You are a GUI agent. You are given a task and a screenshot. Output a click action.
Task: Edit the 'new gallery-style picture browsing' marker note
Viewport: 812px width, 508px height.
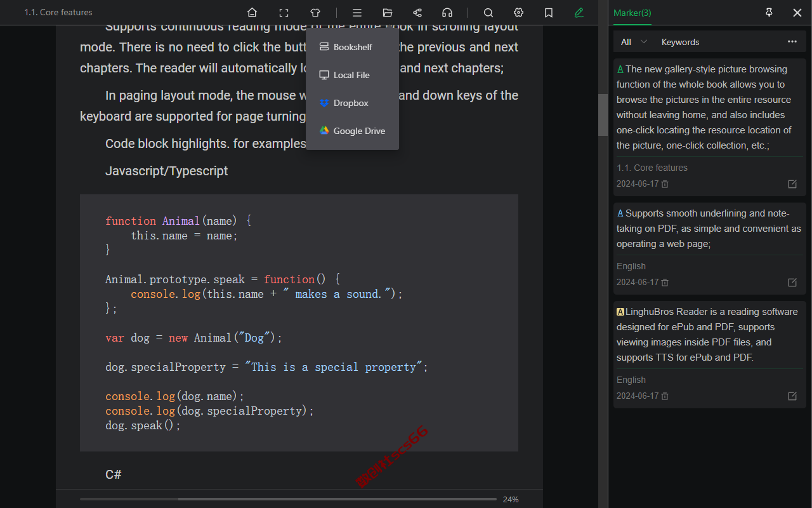click(792, 184)
